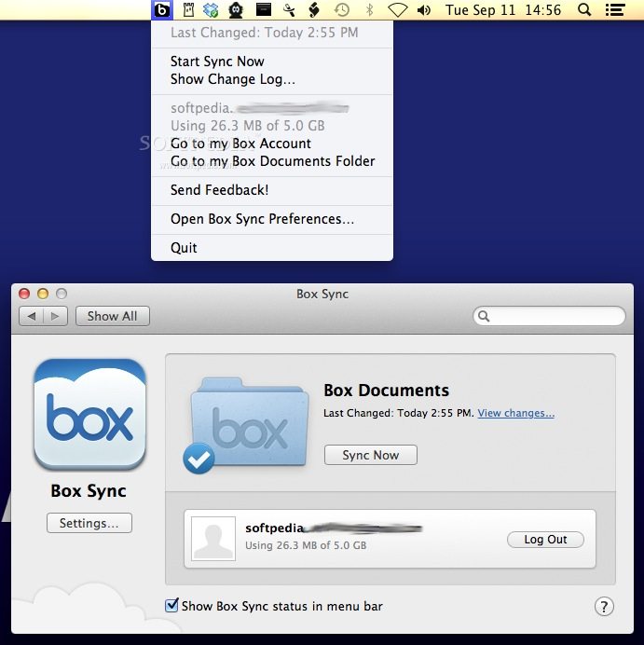
Task: Click the account avatar placeholder
Action: [213, 539]
